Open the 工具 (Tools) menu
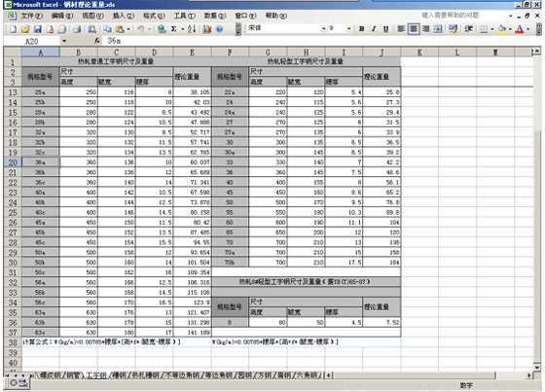This screenshot has height=392, width=545. click(184, 16)
